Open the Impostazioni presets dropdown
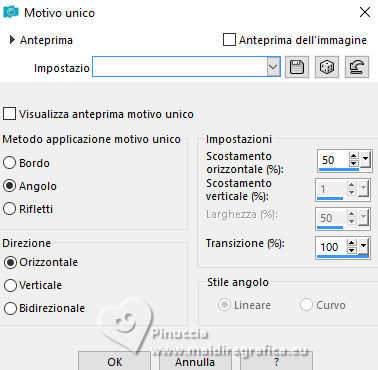The height and width of the screenshot is (370, 378). (x=273, y=67)
